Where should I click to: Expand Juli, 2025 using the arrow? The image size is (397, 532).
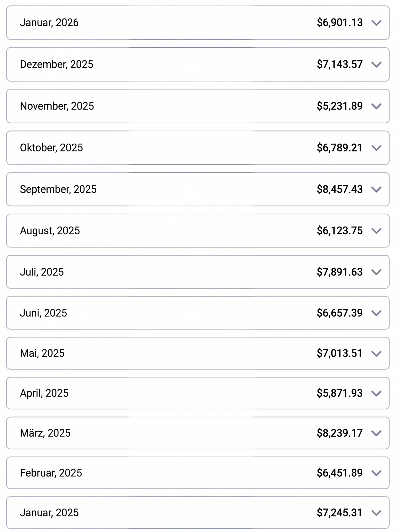pos(376,272)
